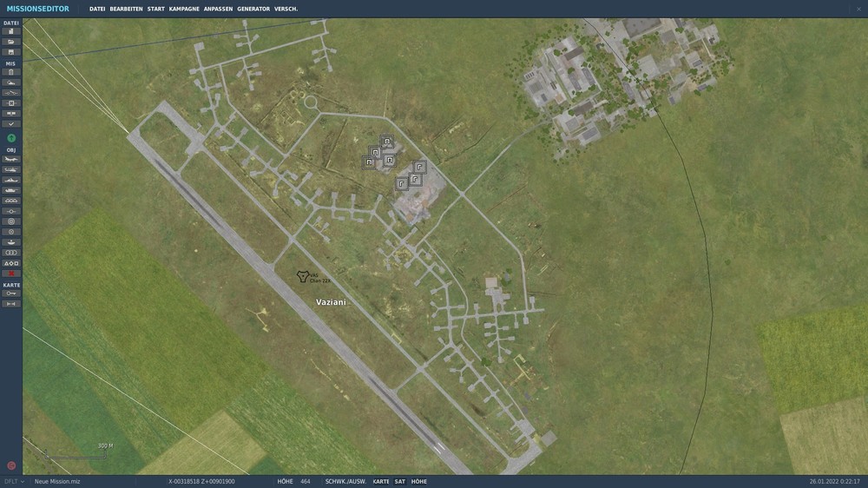Click the checkmark prepare mission icon
The height and width of the screenshot is (488, 868).
click(11, 124)
